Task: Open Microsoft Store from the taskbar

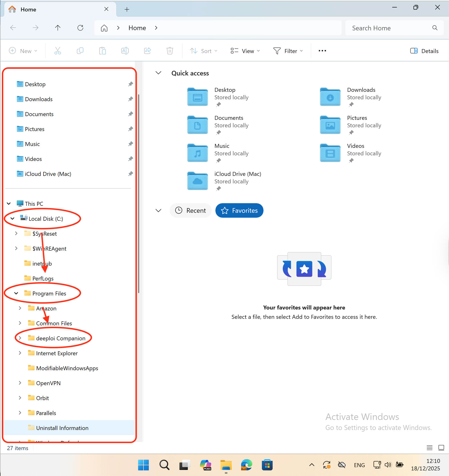Action: pos(267,465)
